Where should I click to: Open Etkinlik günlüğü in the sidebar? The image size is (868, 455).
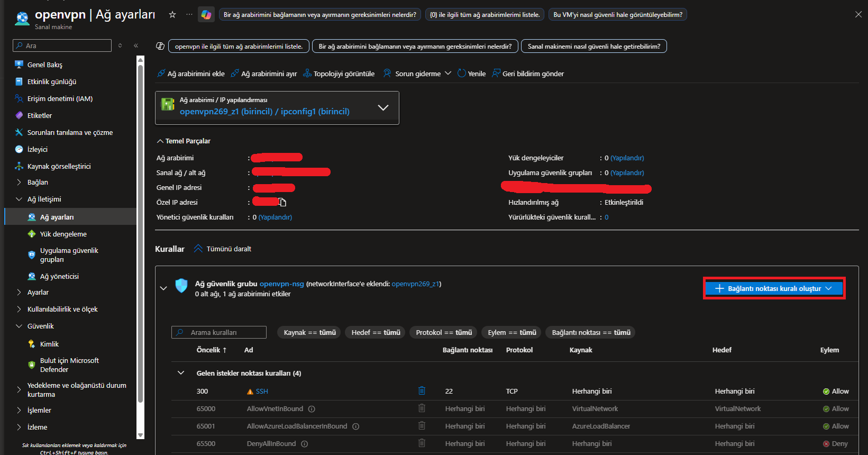coord(52,81)
